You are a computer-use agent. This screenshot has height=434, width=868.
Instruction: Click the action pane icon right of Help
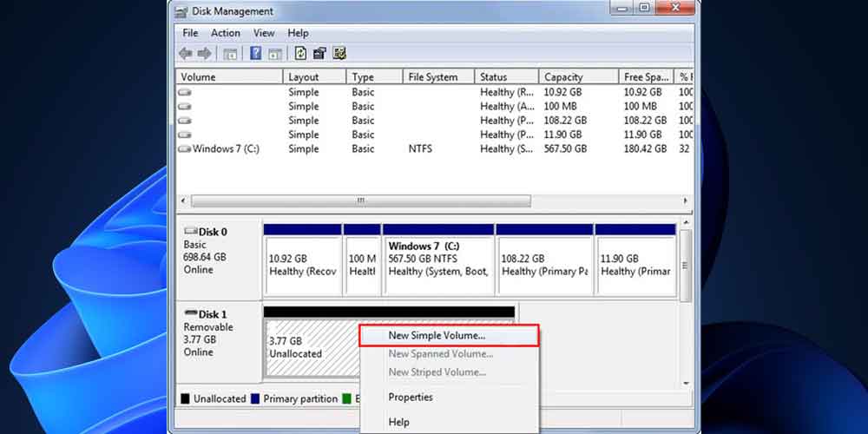tap(274, 54)
